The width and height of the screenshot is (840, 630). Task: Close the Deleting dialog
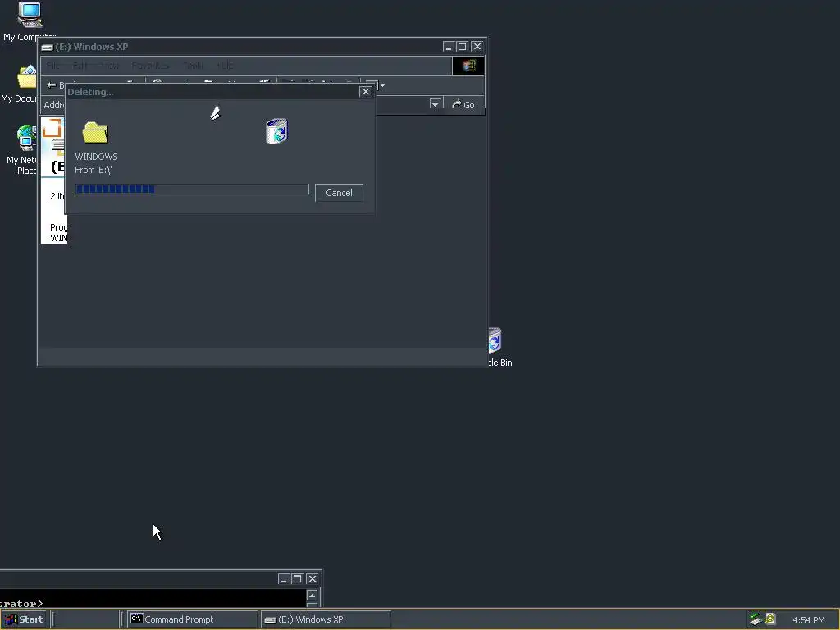click(x=366, y=92)
